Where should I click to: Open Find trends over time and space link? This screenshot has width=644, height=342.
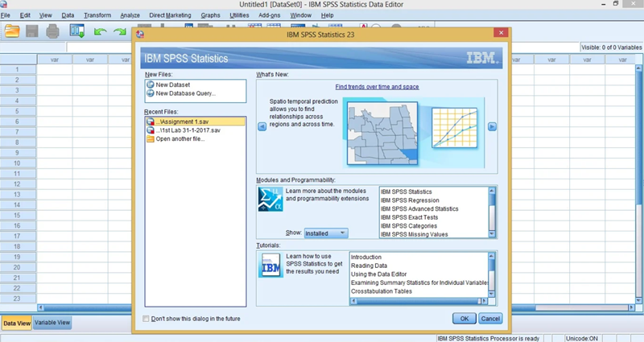[x=377, y=87]
